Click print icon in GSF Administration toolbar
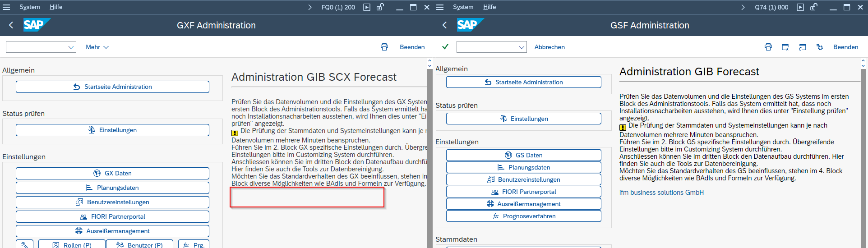 pyautogui.click(x=768, y=47)
